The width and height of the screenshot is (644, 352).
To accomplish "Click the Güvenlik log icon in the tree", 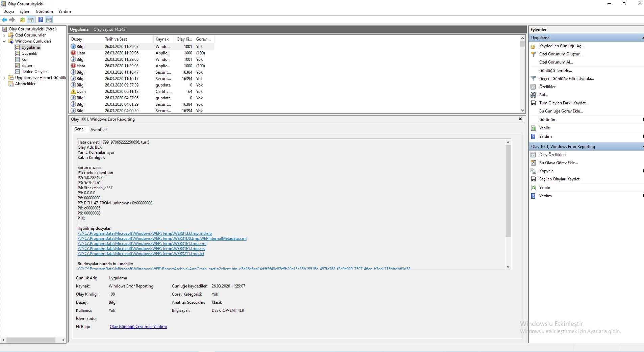I will click(18, 53).
